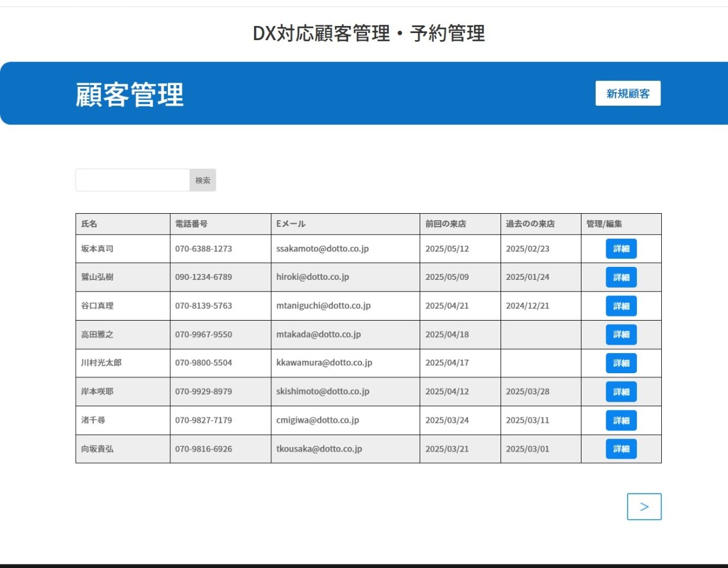Click the 電話番号 column header
This screenshot has height=568, width=728.
pos(191,224)
